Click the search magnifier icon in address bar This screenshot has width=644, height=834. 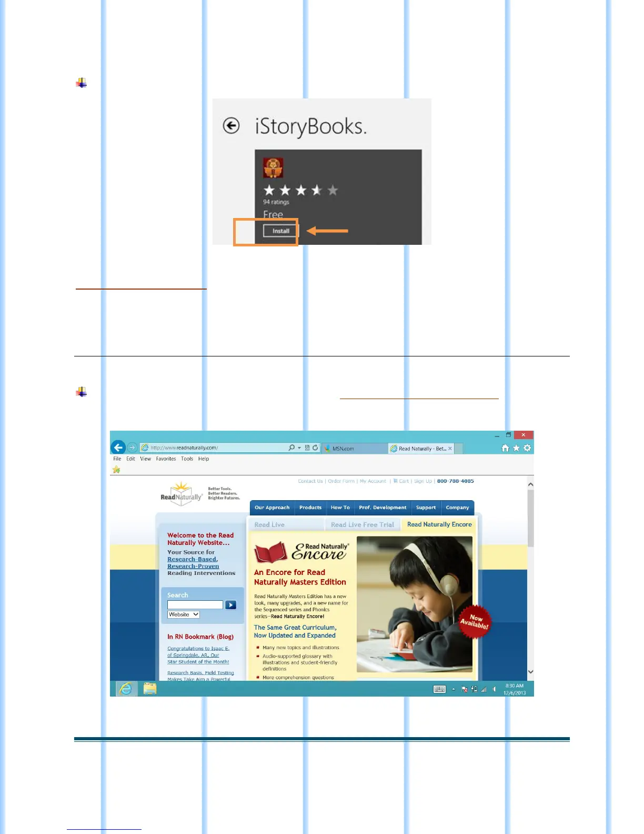pyautogui.click(x=291, y=448)
